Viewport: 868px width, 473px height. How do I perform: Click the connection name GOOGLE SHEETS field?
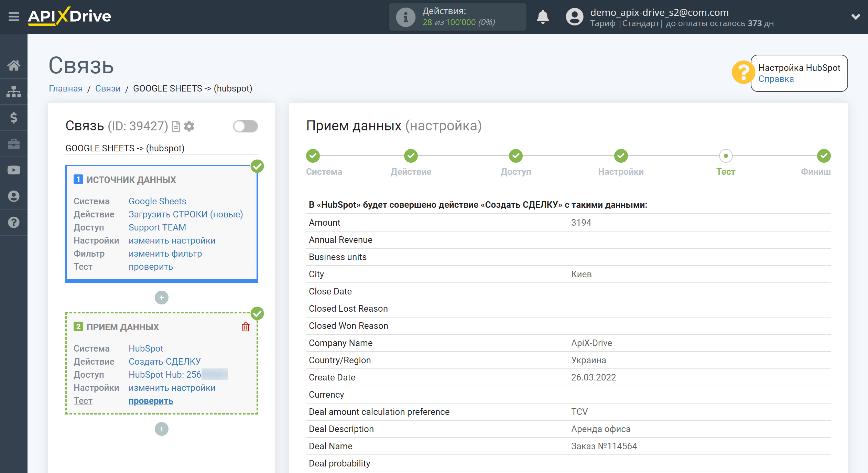point(162,148)
